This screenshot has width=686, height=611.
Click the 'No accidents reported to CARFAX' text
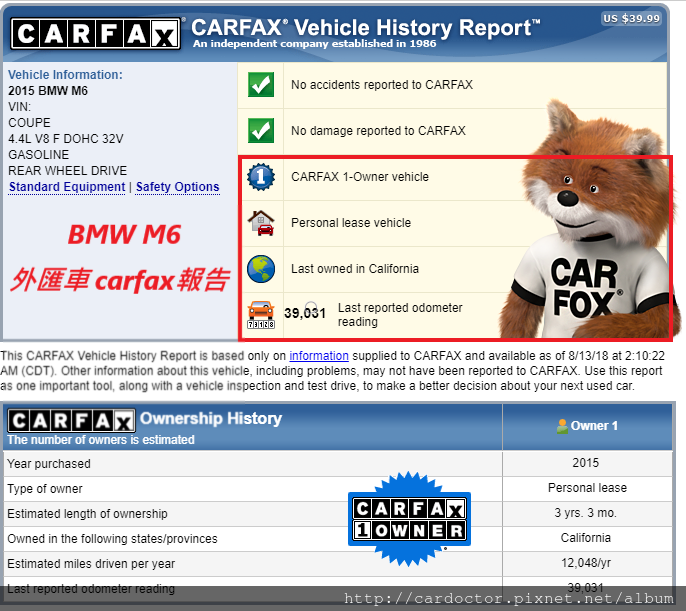coord(382,84)
